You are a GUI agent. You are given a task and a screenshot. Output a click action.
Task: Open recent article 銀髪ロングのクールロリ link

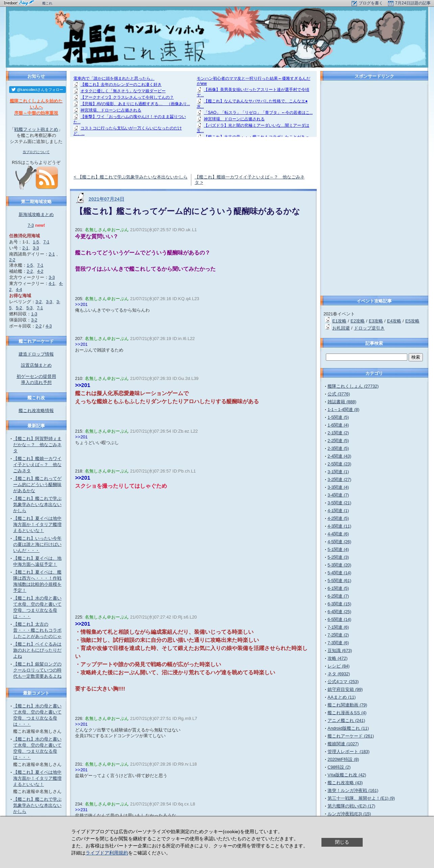pyautogui.click(x=37, y=670)
